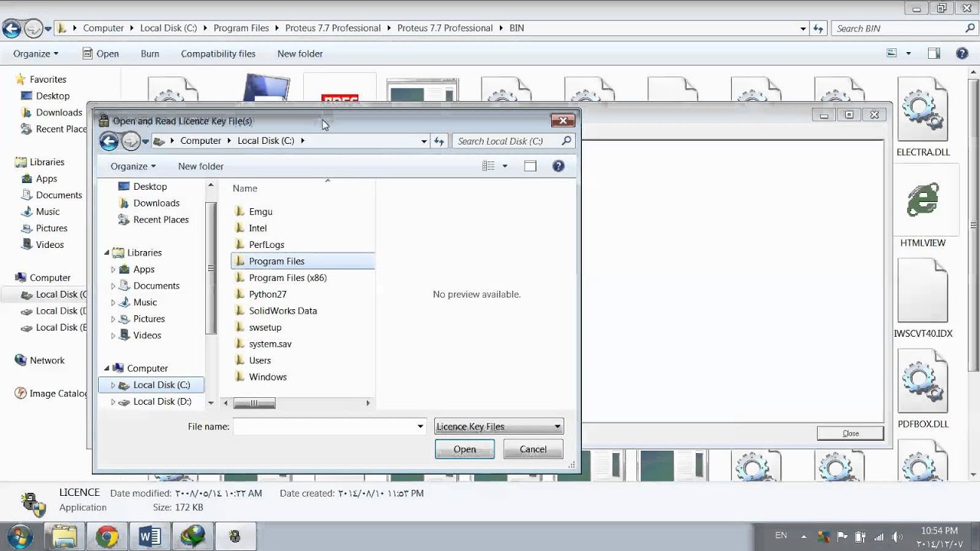Click the dialog's refresh button
Viewport: 980px width, 551px height.
click(439, 141)
